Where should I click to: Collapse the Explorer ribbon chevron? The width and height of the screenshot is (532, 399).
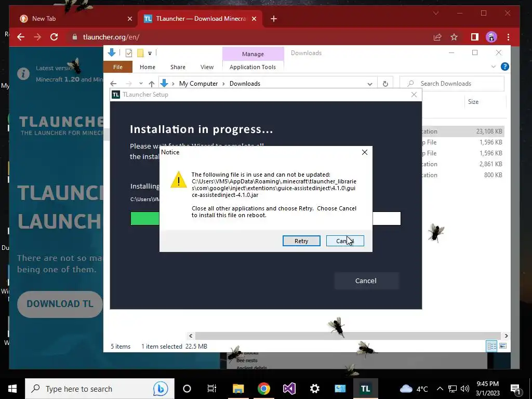pyautogui.click(x=494, y=66)
